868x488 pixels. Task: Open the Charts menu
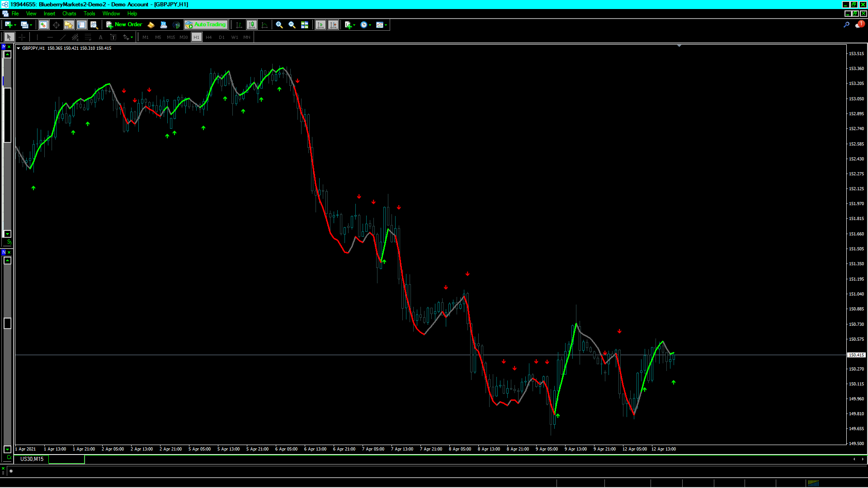click(69, 14)
